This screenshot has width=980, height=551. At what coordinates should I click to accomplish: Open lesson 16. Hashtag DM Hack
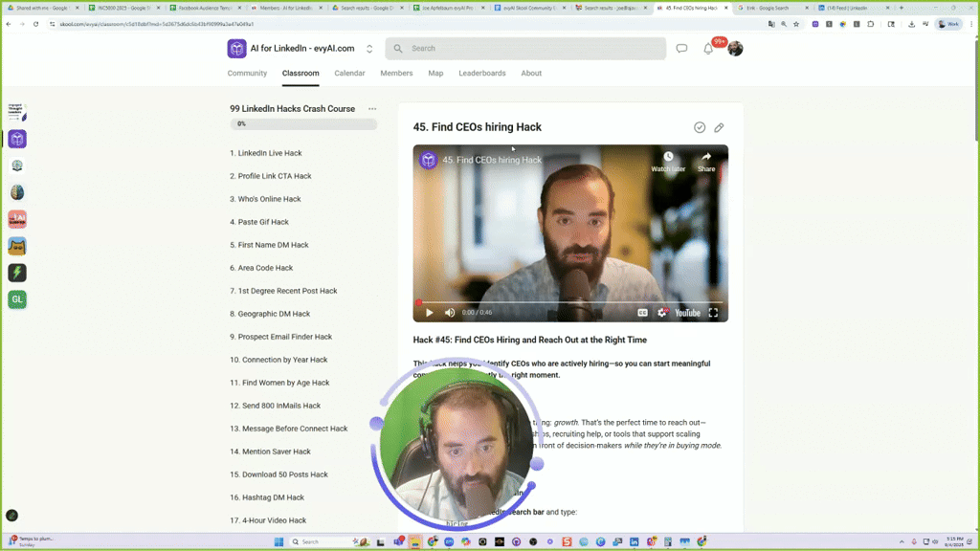point(267,497)
